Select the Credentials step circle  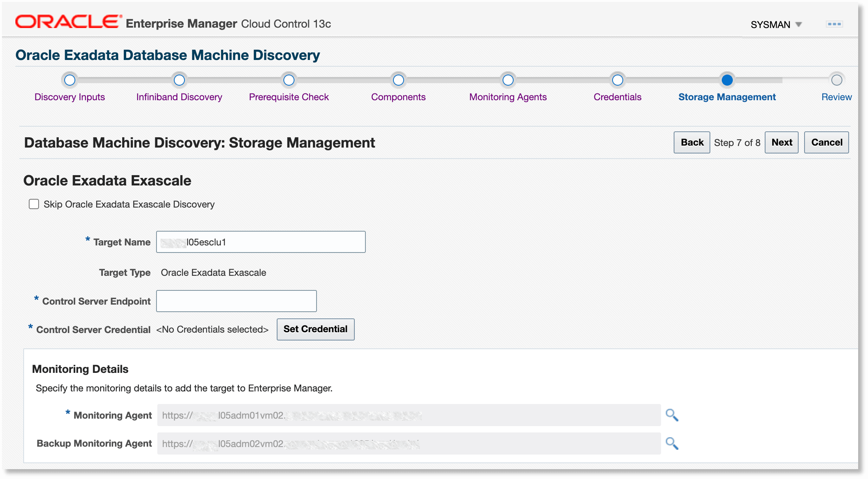point(617,80)
